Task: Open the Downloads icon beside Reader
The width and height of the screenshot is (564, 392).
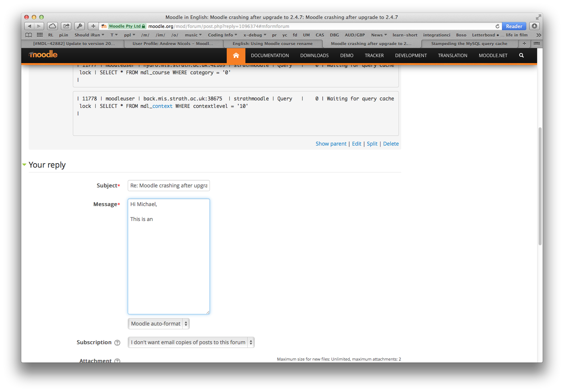Action: 534,26
